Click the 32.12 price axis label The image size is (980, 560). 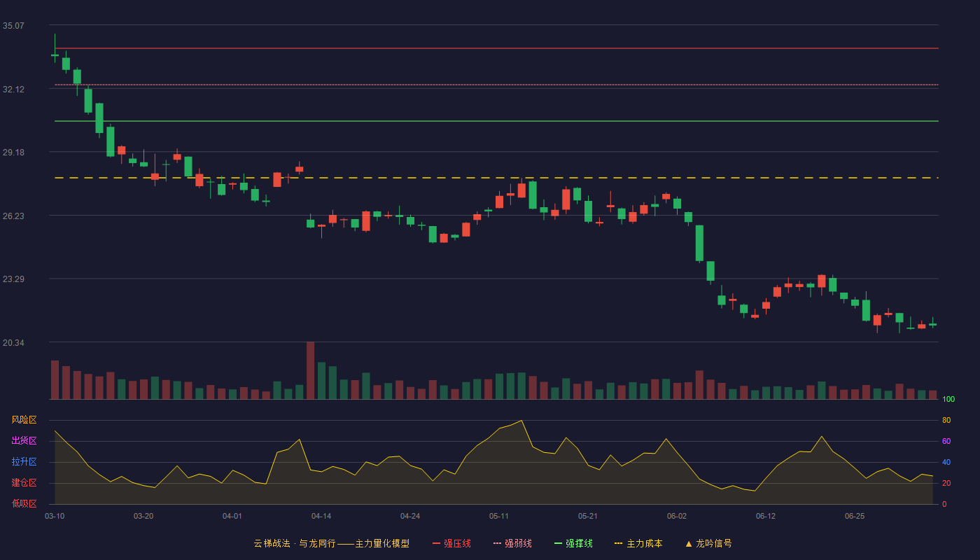tap(13, 90)
